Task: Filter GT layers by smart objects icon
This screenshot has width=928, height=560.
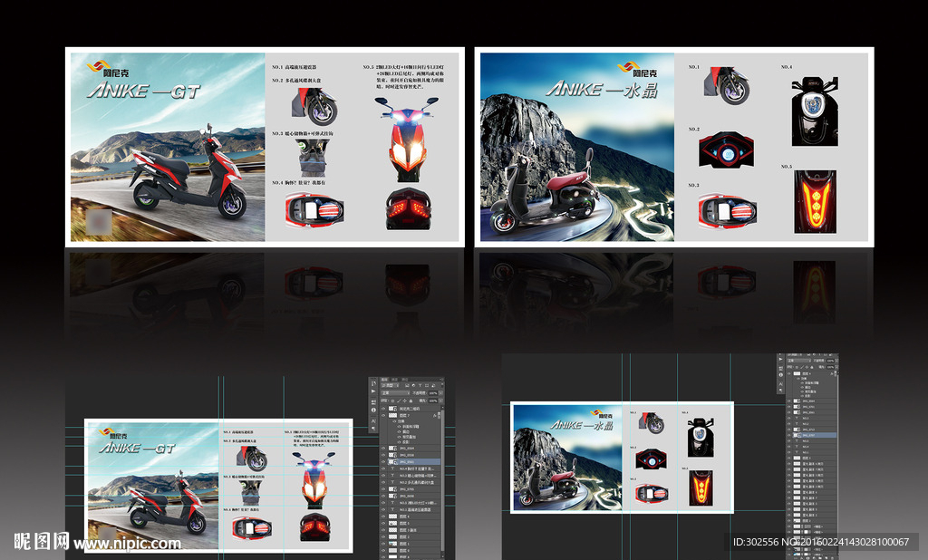Action: pyautogui.click(x=433, y=385)
